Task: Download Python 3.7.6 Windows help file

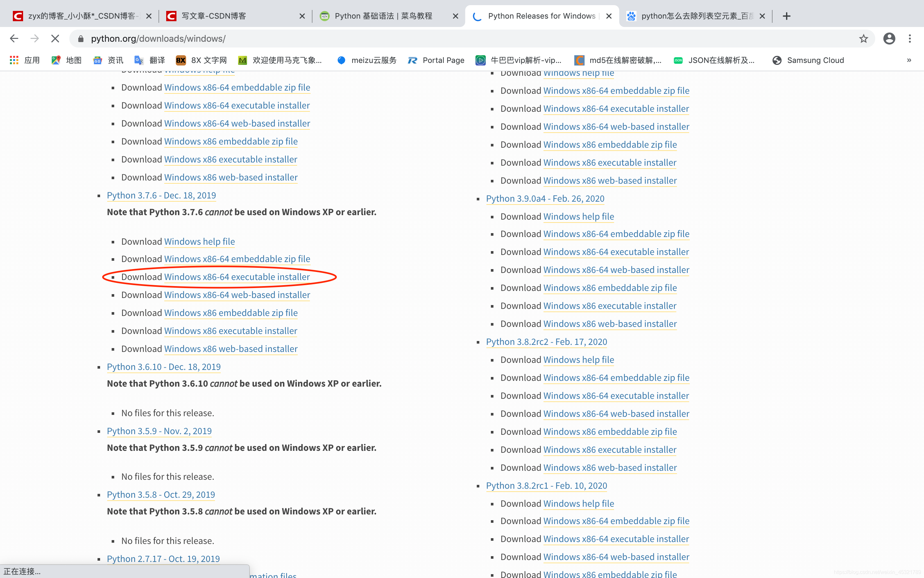Action: click(x=199, y=241)
